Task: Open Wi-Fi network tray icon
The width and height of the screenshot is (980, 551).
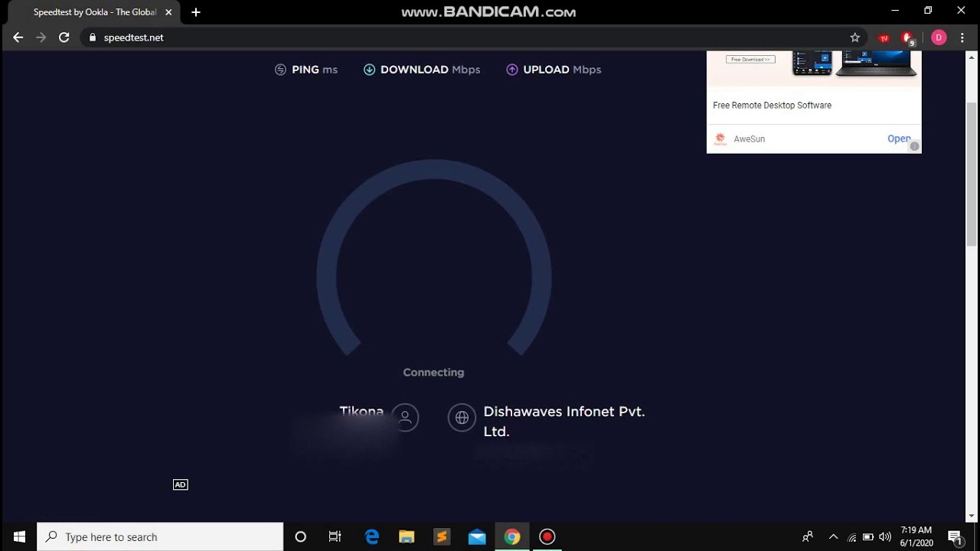Action: (x=851, y=537)
